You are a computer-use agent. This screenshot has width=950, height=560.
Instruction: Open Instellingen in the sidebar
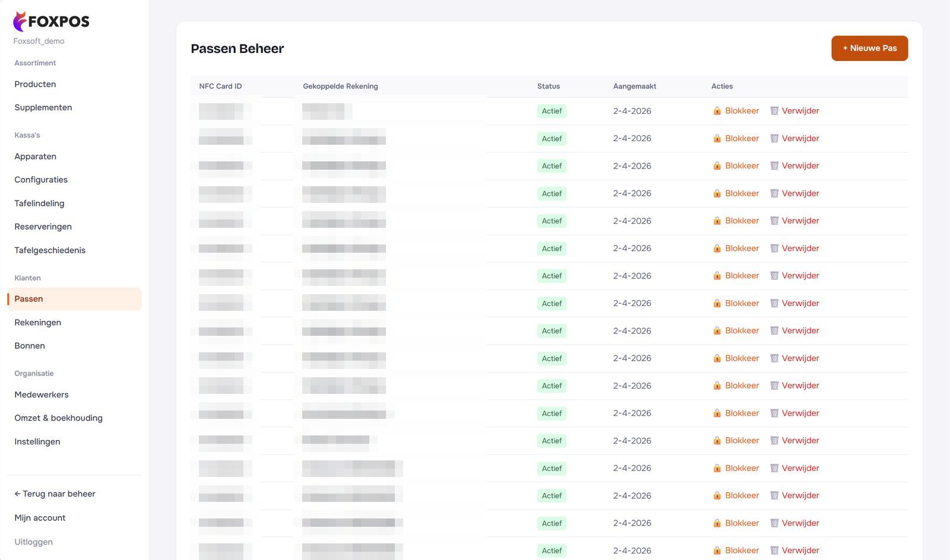37,442
